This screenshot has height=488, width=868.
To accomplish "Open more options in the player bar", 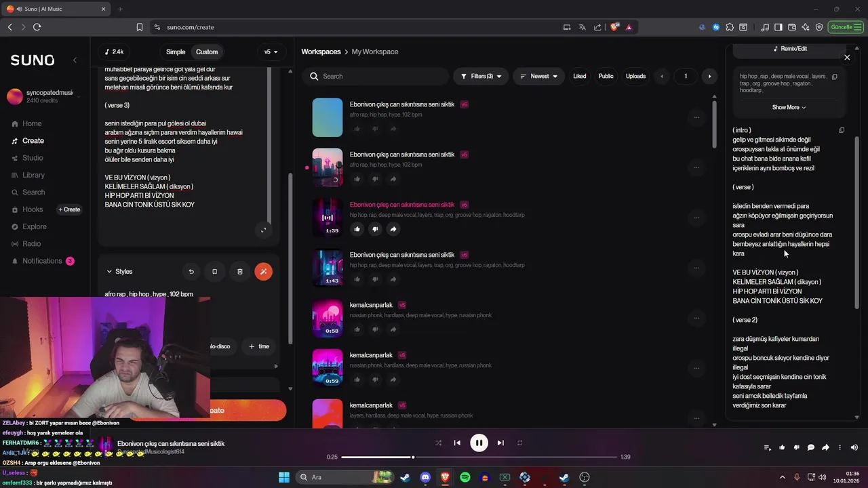I will 840,447.
